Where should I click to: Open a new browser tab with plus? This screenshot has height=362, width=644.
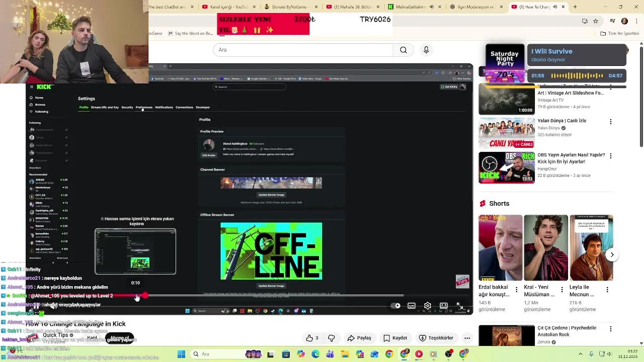tap(575, 7)
